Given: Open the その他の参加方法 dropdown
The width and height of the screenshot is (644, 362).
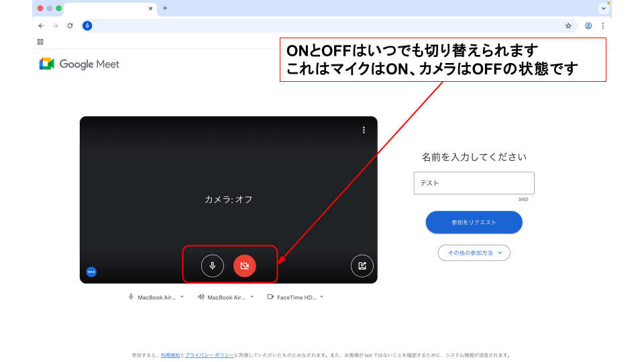Looking at the screenshot, I should click(x=474, y=253).
